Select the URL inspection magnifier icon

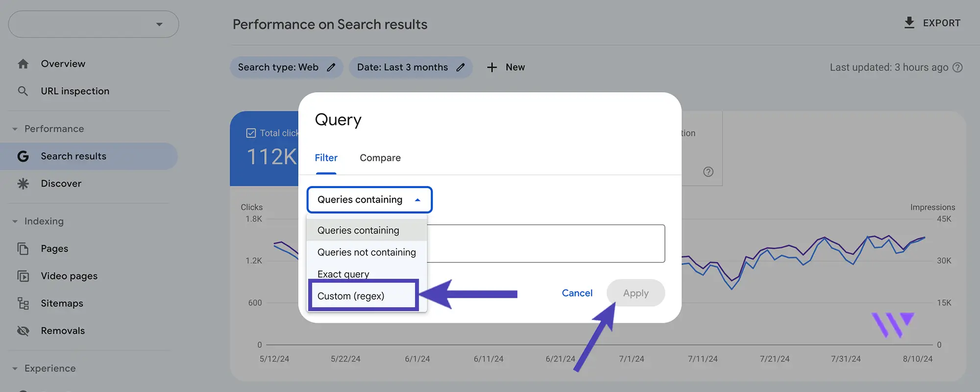(23, 91)
